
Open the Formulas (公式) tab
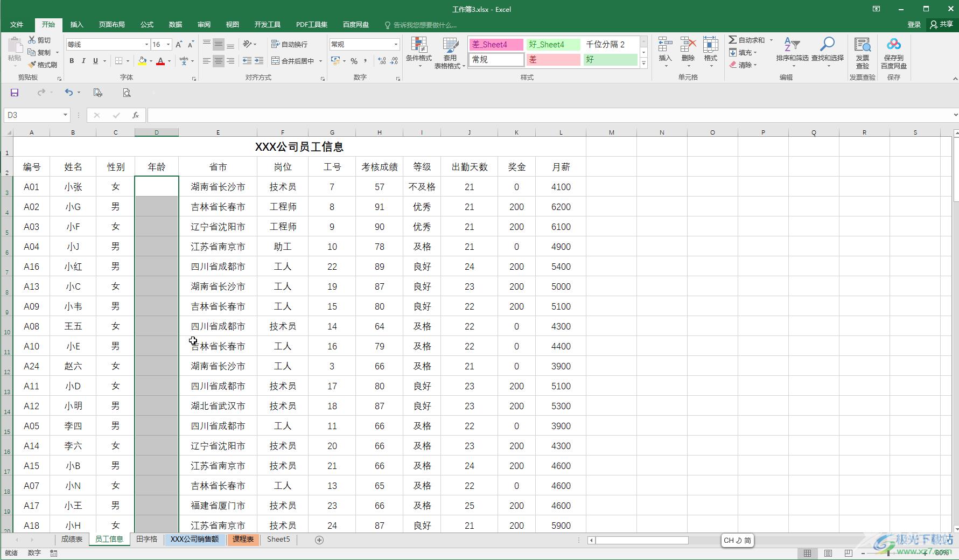click(147, 25)
